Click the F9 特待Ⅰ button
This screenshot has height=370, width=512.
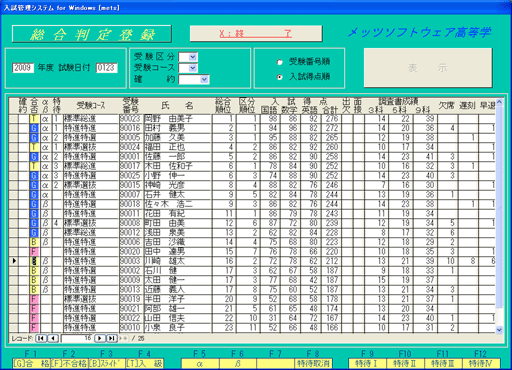tap(367, 364)
